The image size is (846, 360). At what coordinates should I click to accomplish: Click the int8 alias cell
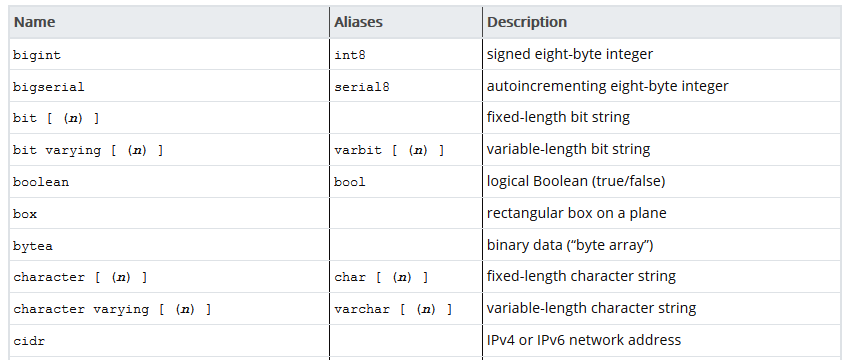coord(350,55)
